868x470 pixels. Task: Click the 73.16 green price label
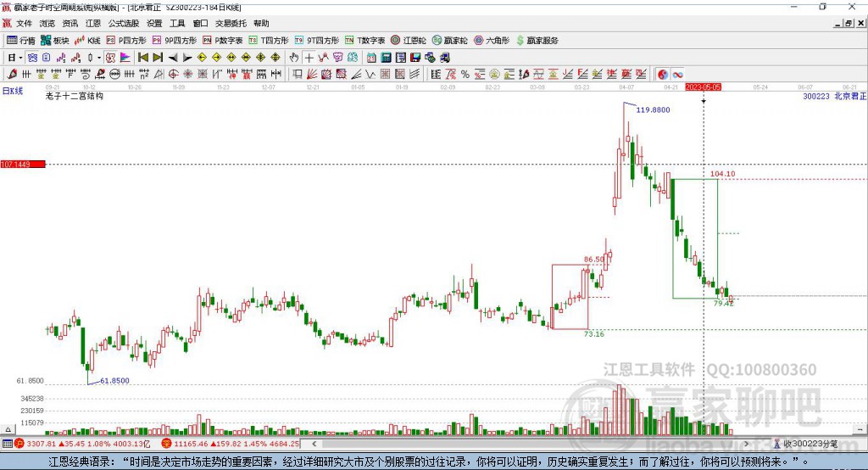point(594,333)
